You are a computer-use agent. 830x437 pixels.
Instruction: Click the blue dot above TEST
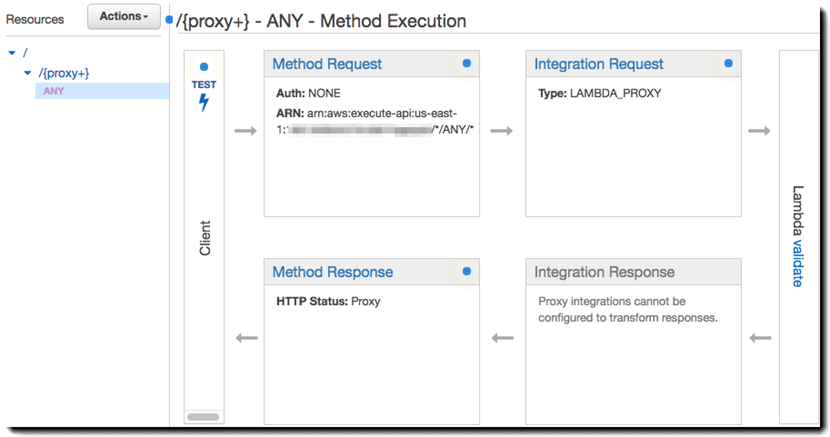point(204,67)
